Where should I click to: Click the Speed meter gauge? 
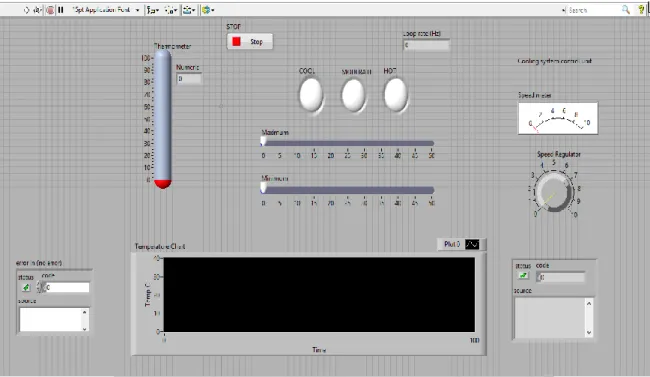558,118
